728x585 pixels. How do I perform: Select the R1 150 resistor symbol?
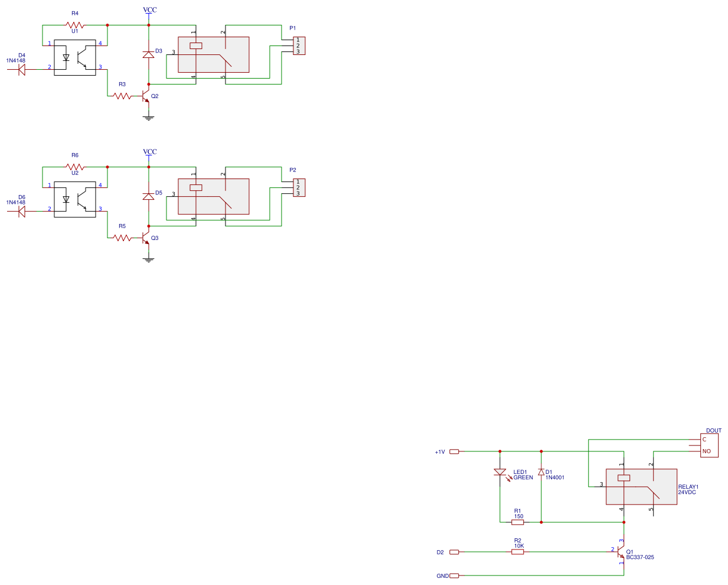pyautogui.click(x=518, y=522)
